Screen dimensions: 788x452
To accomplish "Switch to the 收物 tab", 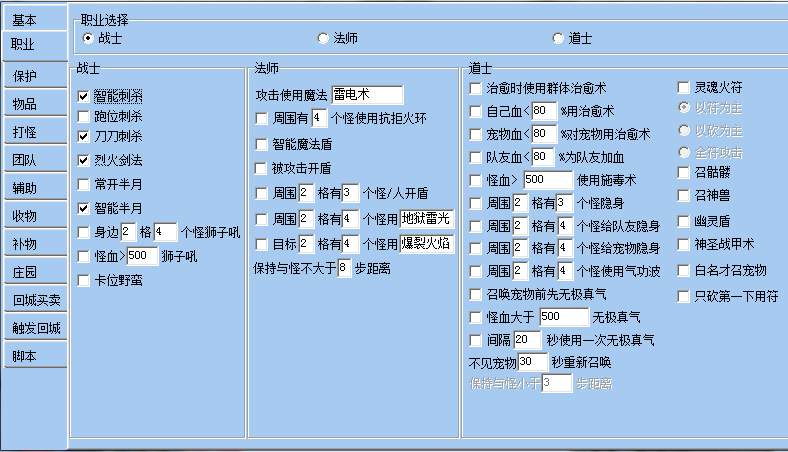I will coord(35,216).
